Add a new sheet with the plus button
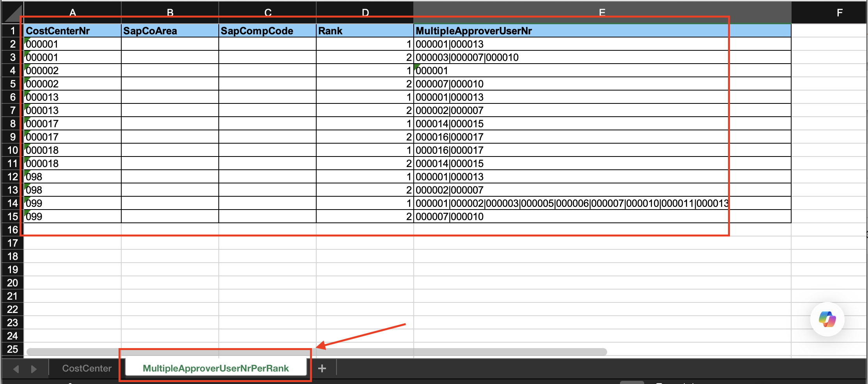The height and width of the screenshot is (384, 868). (322, 368)
